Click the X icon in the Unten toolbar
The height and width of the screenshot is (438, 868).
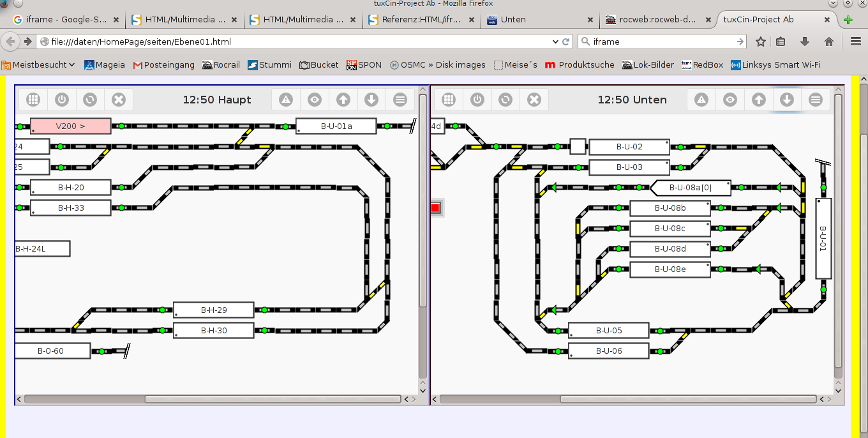click(534, 100)
